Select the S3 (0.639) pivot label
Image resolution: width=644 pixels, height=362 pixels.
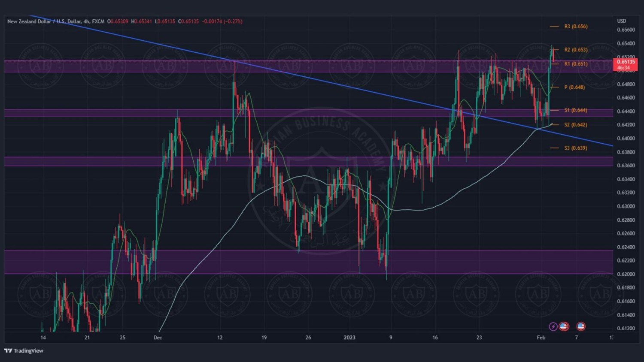tap(576, 148)
